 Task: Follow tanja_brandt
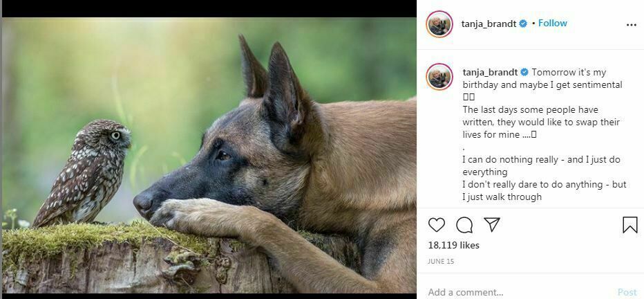[x=552, y=23]
